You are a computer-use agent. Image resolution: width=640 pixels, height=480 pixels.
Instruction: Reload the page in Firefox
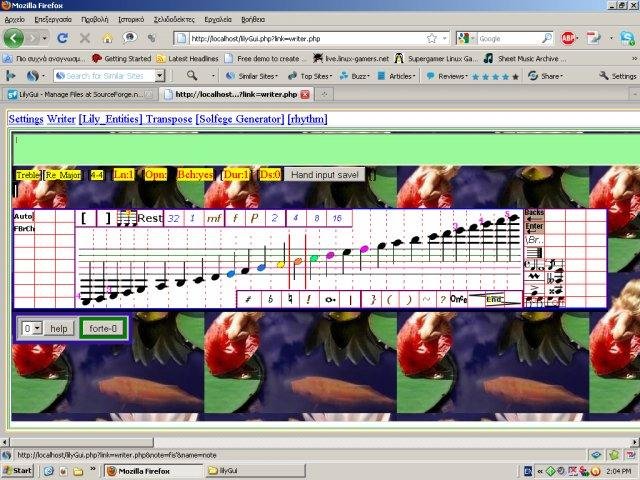62,38
